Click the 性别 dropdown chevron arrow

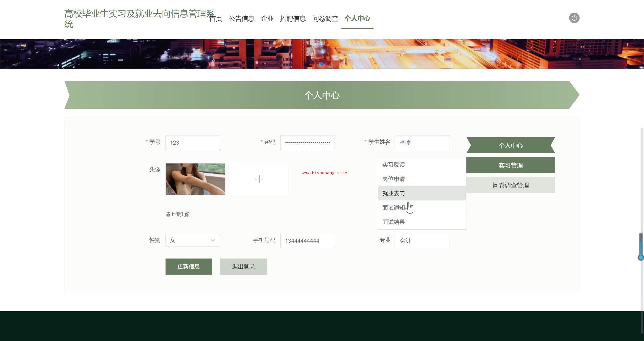coord(213,240)
